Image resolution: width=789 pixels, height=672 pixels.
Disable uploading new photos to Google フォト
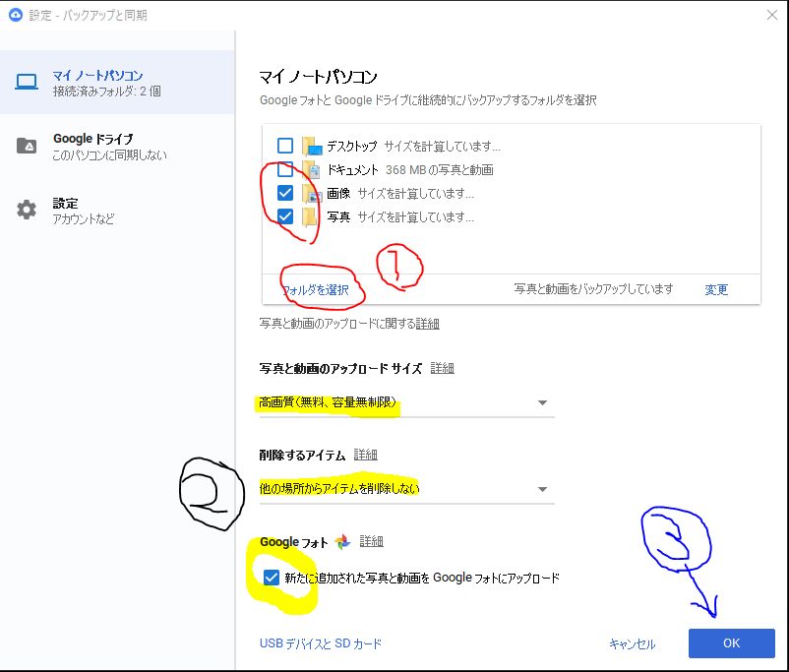[272, 578]
